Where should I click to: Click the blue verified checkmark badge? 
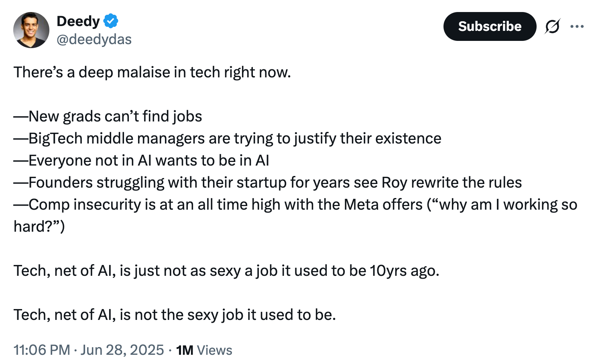(111, 21)
